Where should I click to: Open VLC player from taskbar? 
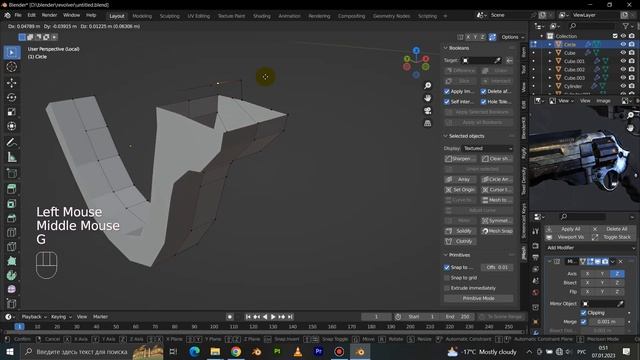[298, 351]
